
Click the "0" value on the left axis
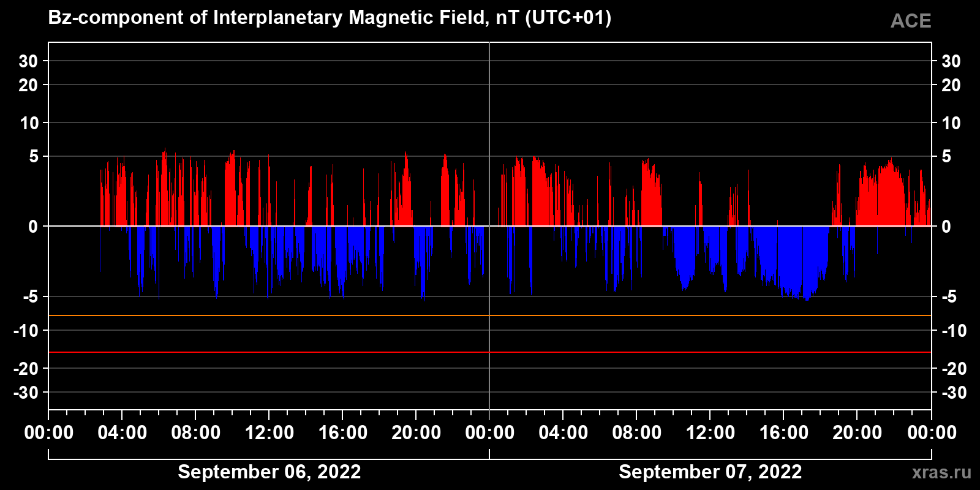[34, 227]
